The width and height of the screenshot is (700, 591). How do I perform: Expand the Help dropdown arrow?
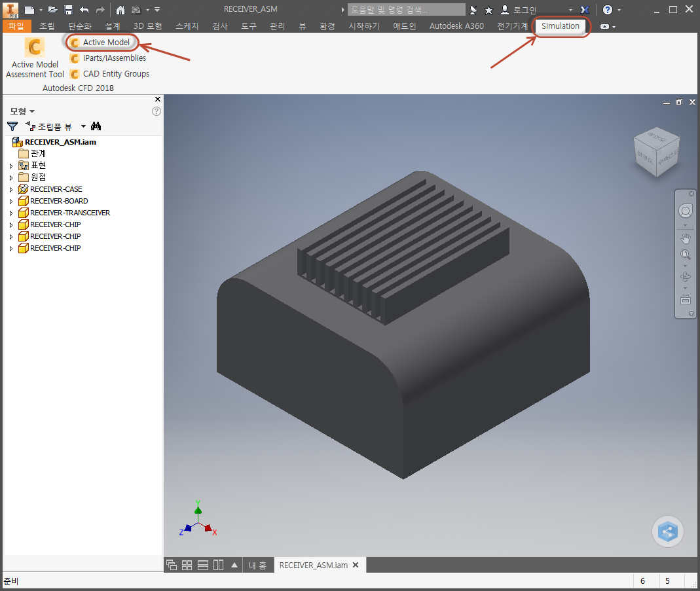pos(619,10)
